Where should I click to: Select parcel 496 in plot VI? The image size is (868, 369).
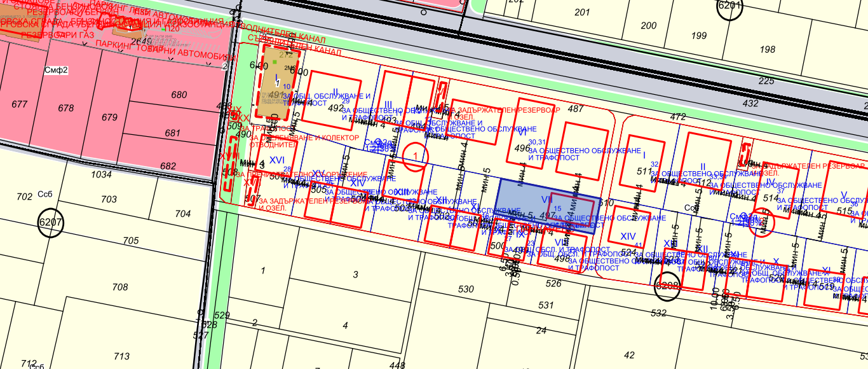[x=522, y=148]
